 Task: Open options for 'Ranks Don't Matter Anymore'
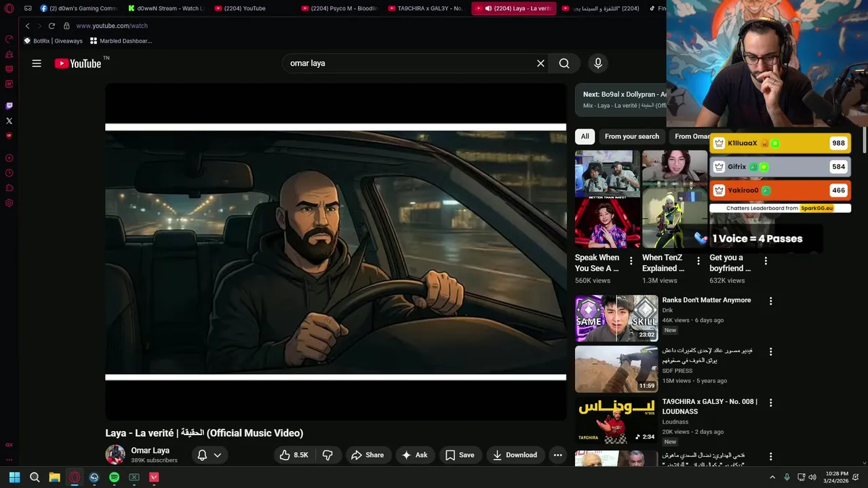pyautogui.click(x=770, y=301)
